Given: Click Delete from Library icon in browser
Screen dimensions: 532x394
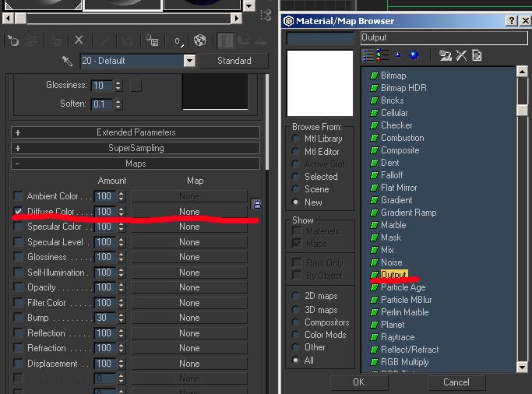Looking at the screenshot, I should pos(461,55).
